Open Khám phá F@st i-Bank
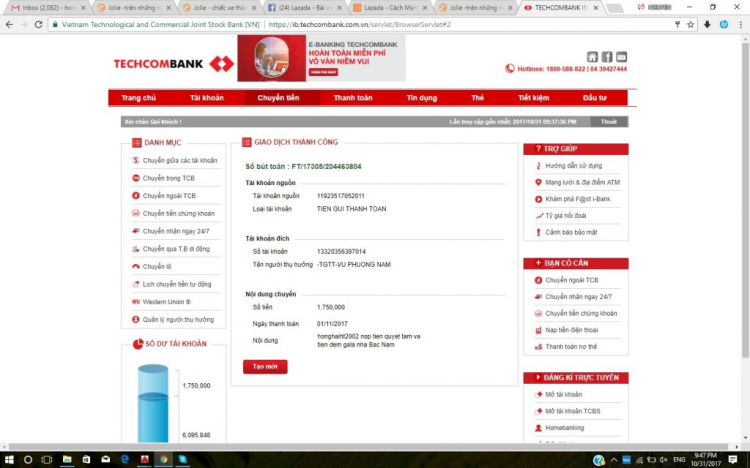Screen dimensions: 750x468 (x=577, y=199)
